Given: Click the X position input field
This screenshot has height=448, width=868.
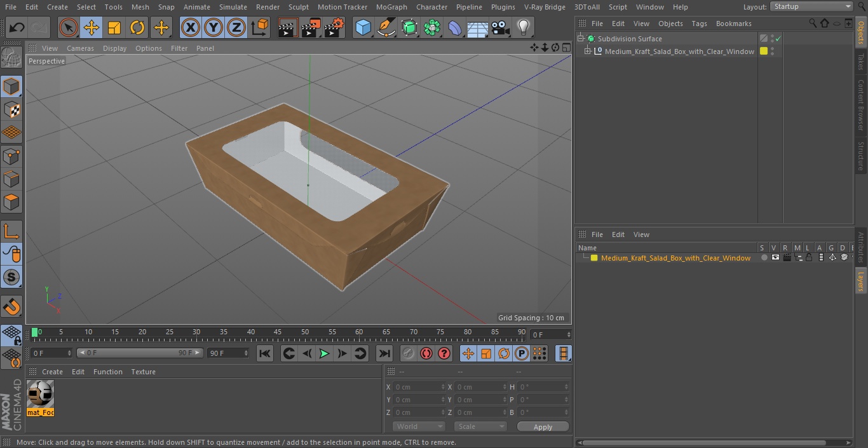Looking at the screenshot, I should coord(419,387).
